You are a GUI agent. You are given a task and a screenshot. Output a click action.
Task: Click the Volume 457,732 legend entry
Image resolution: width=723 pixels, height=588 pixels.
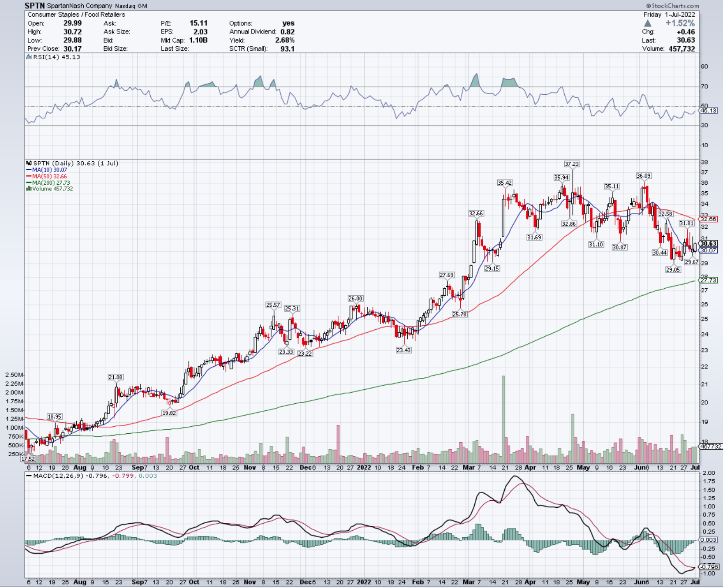[50, 189]
